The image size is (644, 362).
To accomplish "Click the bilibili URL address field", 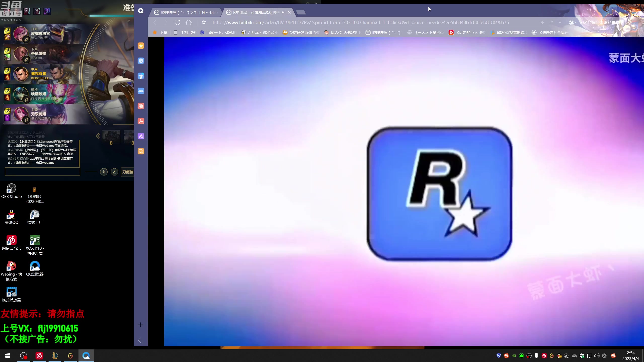I will (361, 22).
